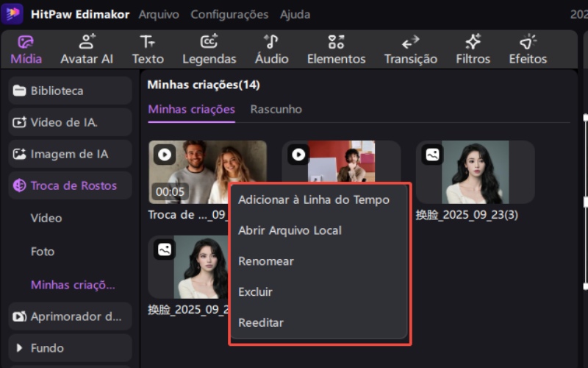Click the HitPaw Edimakor logo icon
Screen dimensions: 588x368
click(x=12, y=13)
